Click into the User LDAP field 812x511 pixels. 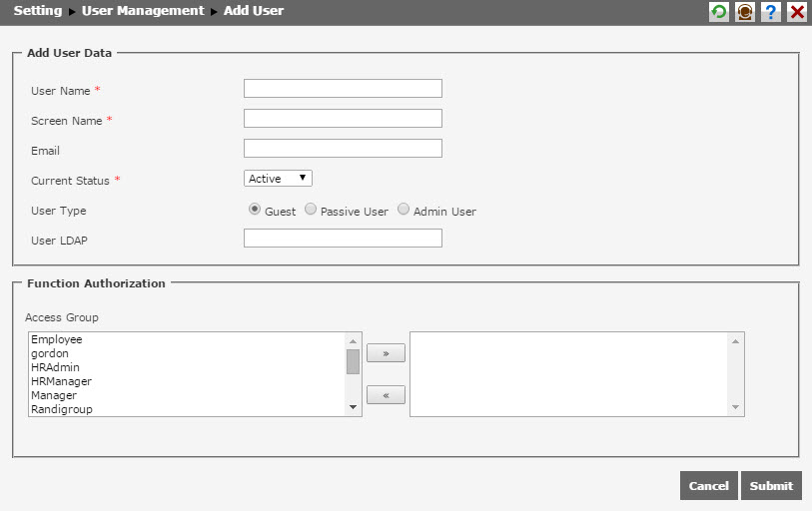click(x=343, y=239)
